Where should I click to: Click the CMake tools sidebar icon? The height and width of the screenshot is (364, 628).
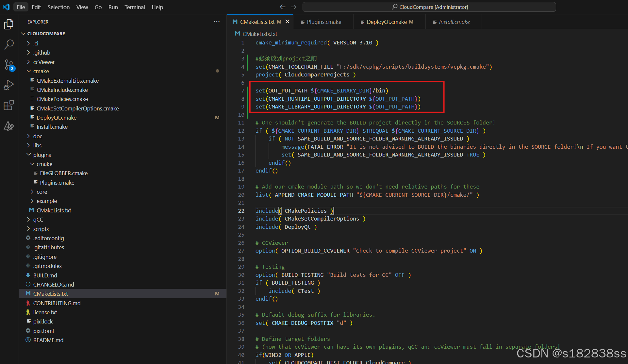[x=9, y=126]
